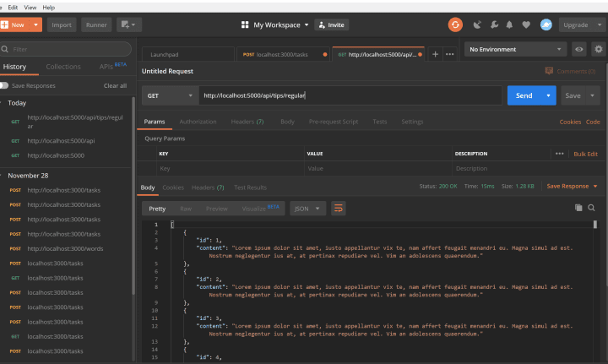Toggle the wrap lines icon in response
The width and height of the screenshot is (608, 364).
click(x=339, y=208)
